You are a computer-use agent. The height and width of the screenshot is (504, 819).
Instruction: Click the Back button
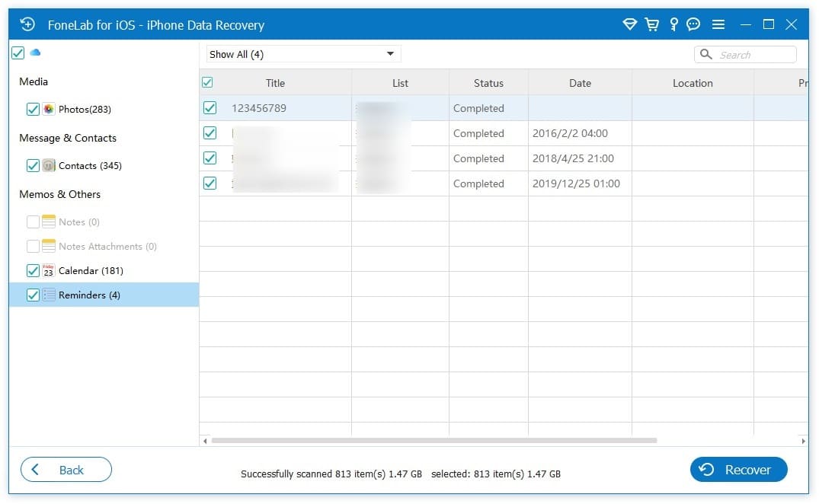pyautogui.click(x=66, y=470)
